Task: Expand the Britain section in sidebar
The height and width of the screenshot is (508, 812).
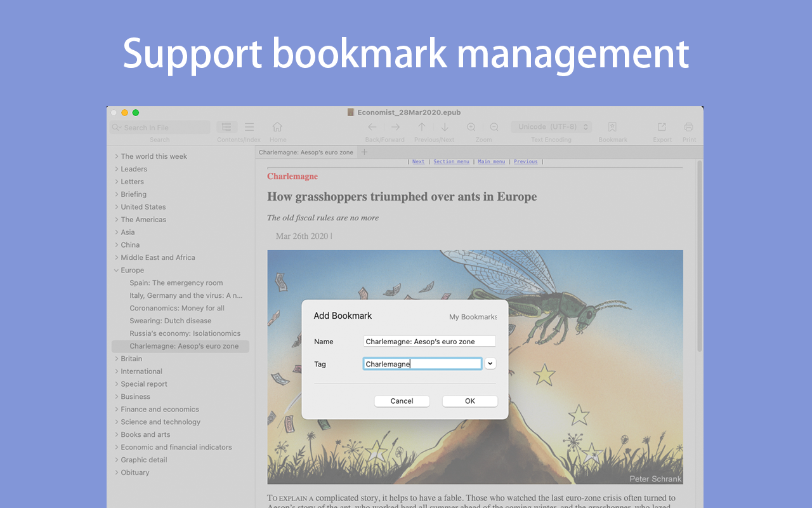Action: tap(117, 359)
